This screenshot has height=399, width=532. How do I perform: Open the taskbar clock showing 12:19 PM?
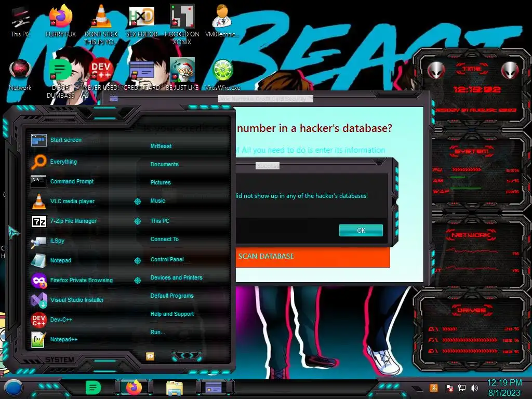[504, 388]
